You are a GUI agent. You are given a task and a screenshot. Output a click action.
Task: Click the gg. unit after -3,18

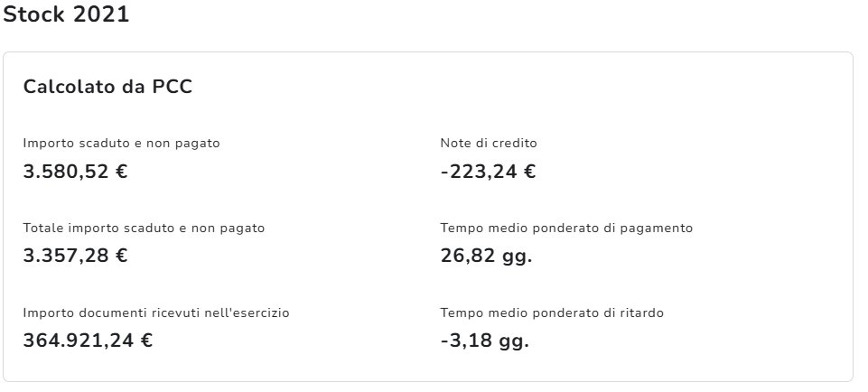coord(512,341)
